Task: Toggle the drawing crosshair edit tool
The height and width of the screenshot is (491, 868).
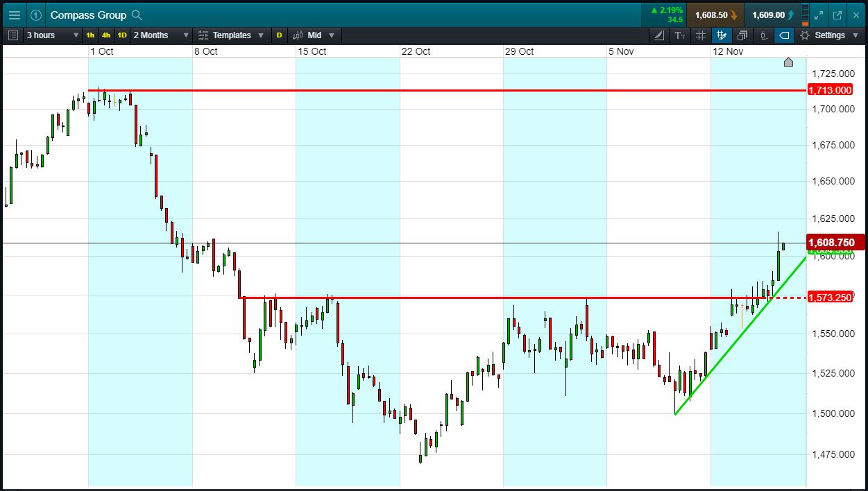Action: click(722, 35)
